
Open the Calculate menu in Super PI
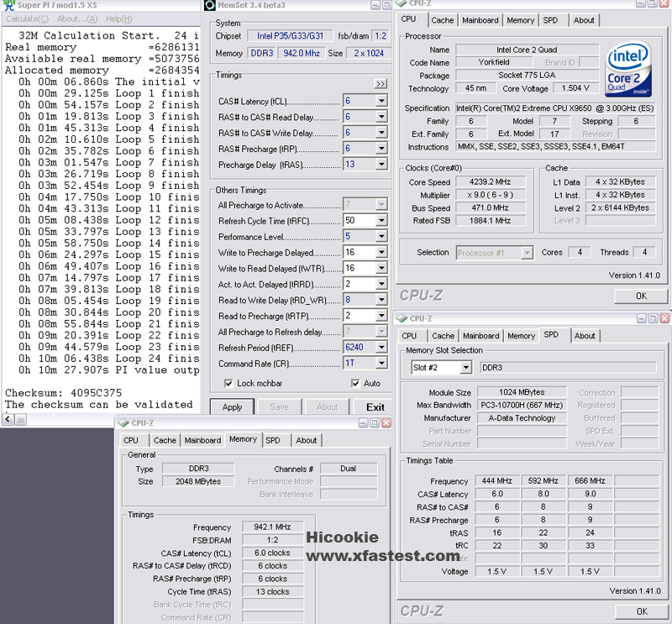27,18
